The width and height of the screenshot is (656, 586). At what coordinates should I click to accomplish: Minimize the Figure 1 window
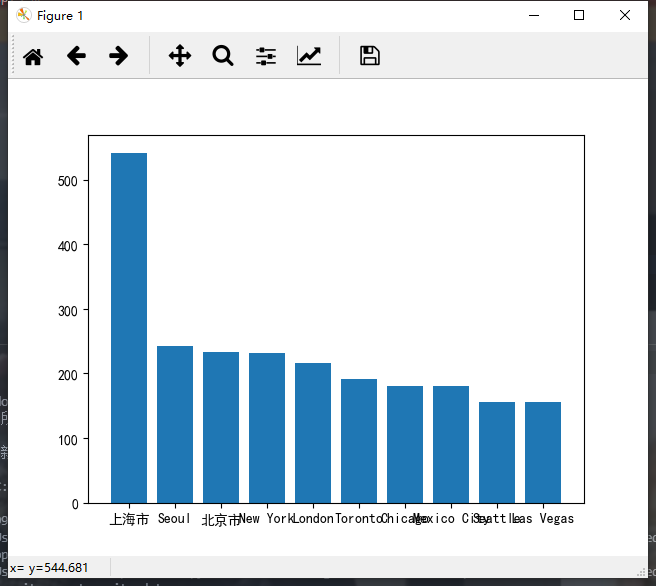tap(534, 15)
